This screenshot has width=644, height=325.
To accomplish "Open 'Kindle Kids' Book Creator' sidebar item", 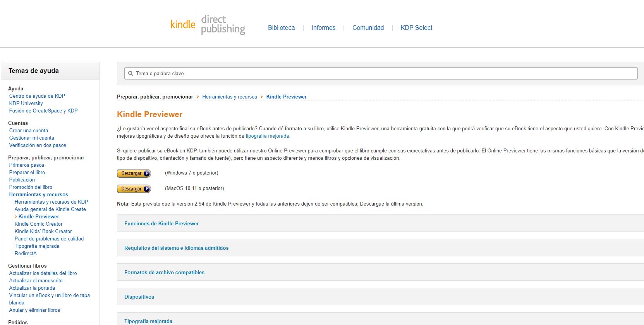I will 43,231.
